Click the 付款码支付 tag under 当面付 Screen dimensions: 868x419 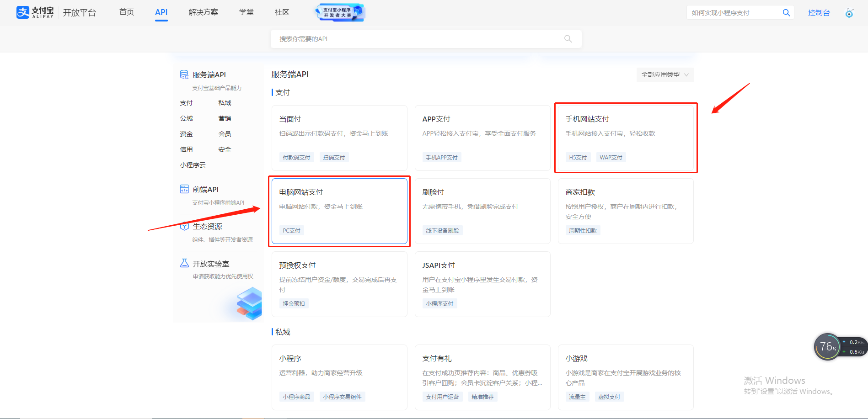[296, 158]
